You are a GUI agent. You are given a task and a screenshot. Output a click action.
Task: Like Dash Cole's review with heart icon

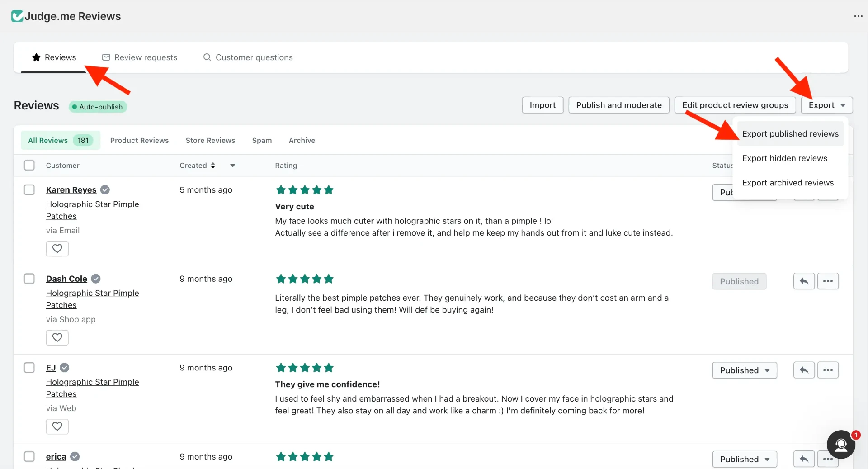[x=57, y=338]
